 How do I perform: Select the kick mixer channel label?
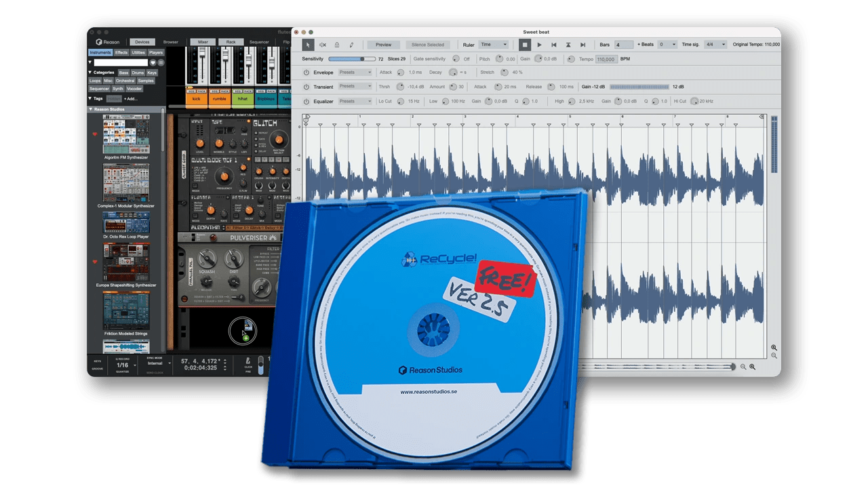tap(197, 99)
